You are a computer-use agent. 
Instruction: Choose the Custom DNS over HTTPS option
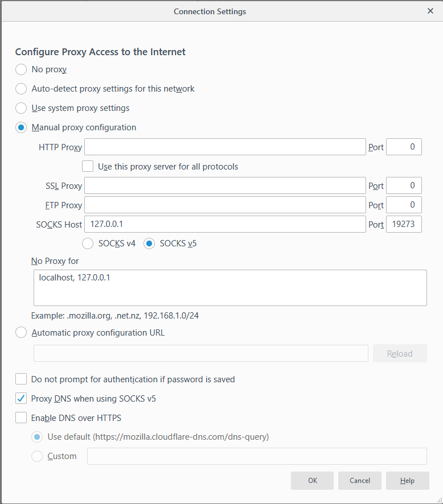pos(37,456)
